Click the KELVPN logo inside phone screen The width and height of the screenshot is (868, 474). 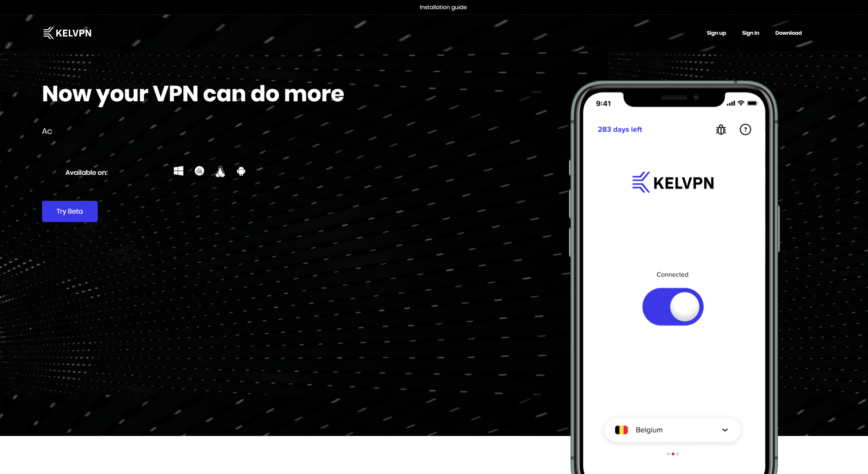(672, 182)
